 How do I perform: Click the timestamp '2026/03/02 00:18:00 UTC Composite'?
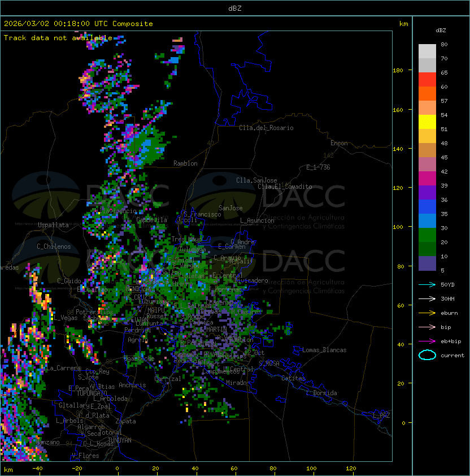point(79,24)
